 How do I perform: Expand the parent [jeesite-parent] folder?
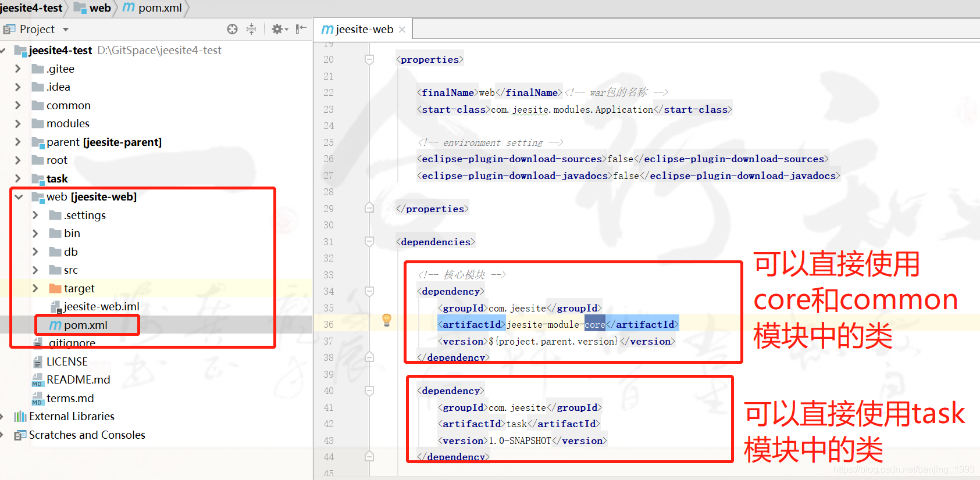pyautogui.click(x=17, y=142)
